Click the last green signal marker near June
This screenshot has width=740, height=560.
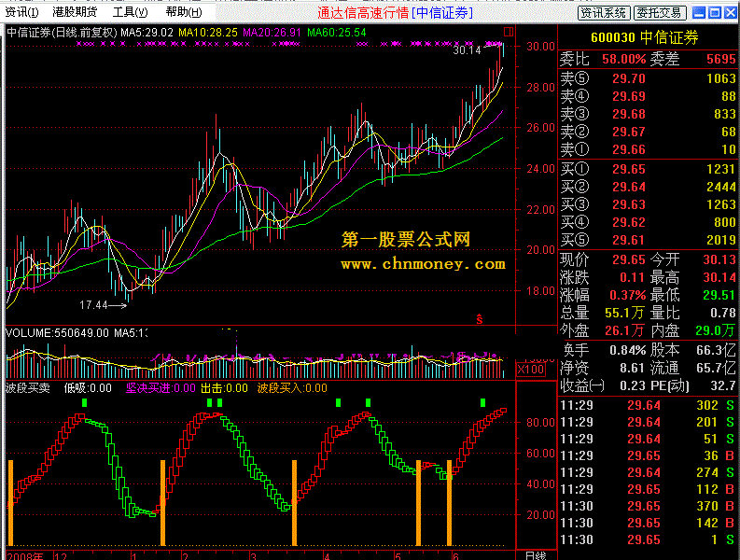coord(482,403)
